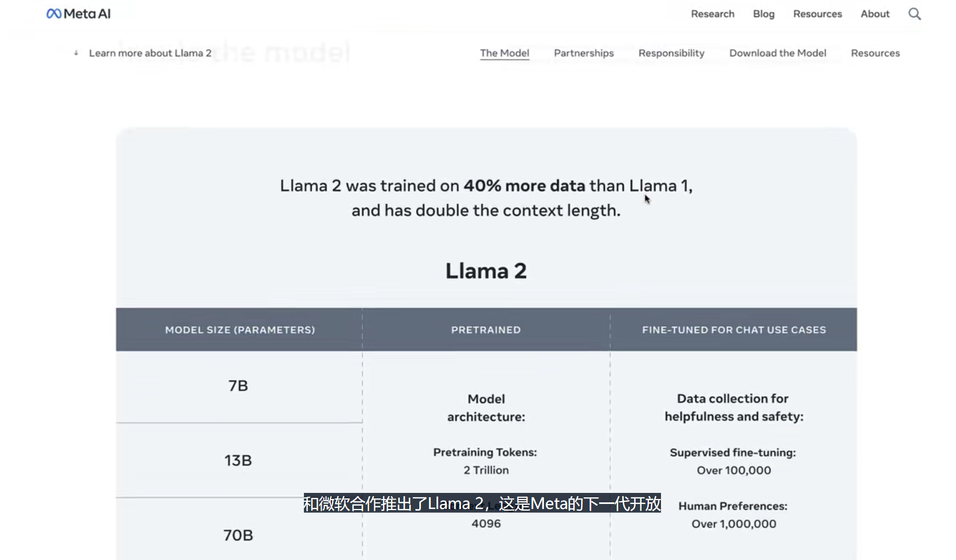
Task: Open the top Resources menu
Action: [817, 14]
